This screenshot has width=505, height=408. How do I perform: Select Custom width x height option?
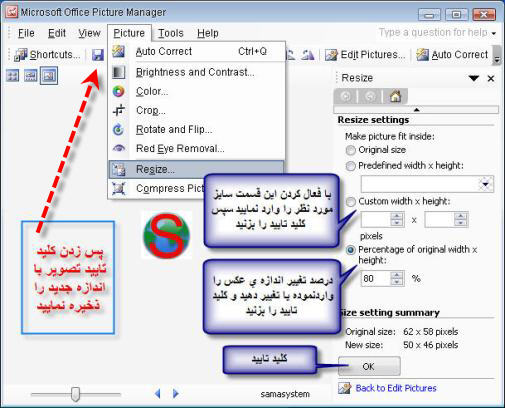coord(350,202)
